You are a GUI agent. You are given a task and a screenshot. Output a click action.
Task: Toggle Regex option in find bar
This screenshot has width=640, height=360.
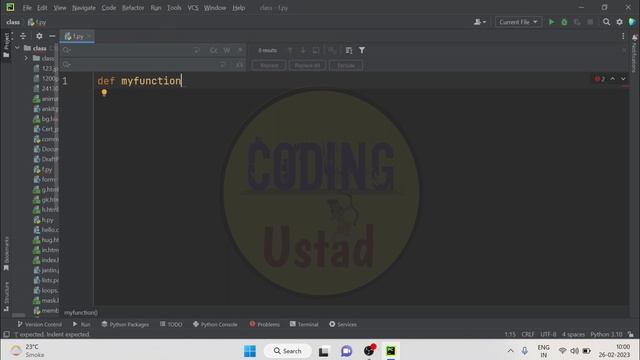pos(240,50)
